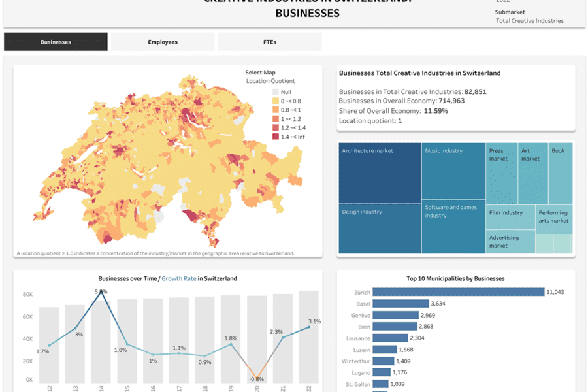Viewport: 588px width, 392px height.
Task: Click the Advertising market treemap tile
Action: point(510,242)
